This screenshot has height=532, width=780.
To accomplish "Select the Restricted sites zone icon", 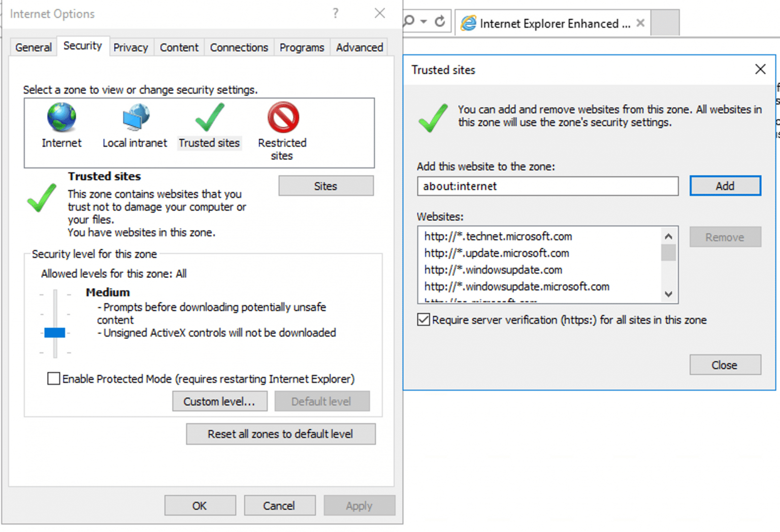I will pos(282,117).
